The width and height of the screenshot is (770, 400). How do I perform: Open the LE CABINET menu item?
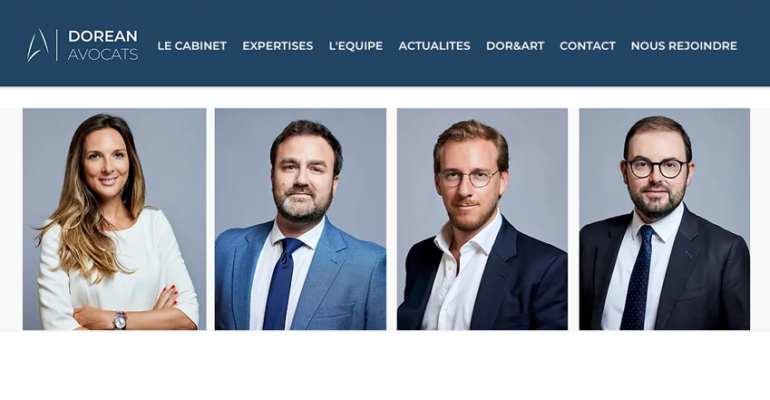click(192, 46)
